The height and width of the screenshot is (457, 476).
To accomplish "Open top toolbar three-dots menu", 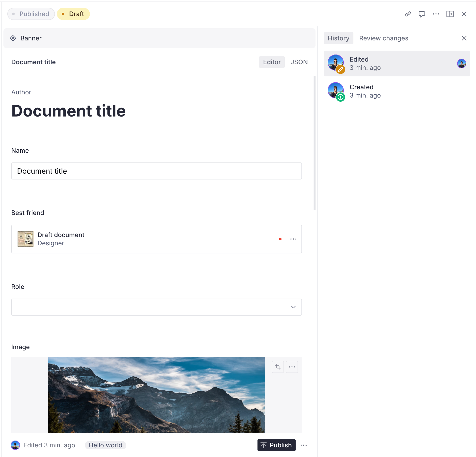I will click(436, 14).
